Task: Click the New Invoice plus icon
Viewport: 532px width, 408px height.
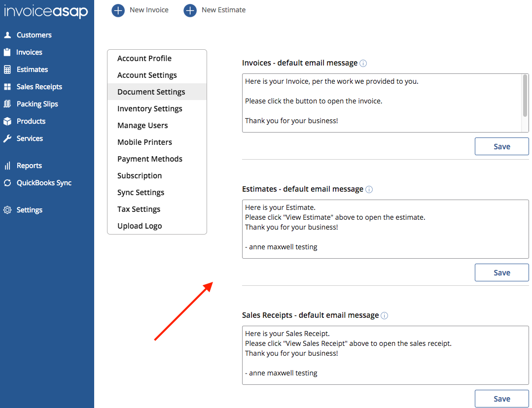Action: pyautogui.click(x=118, y=10)
